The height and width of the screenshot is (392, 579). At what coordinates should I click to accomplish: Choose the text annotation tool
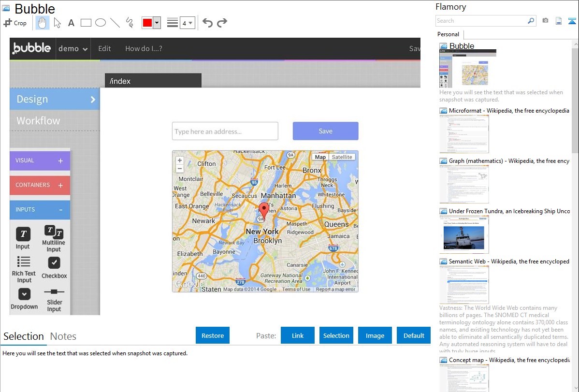[71, 23]
